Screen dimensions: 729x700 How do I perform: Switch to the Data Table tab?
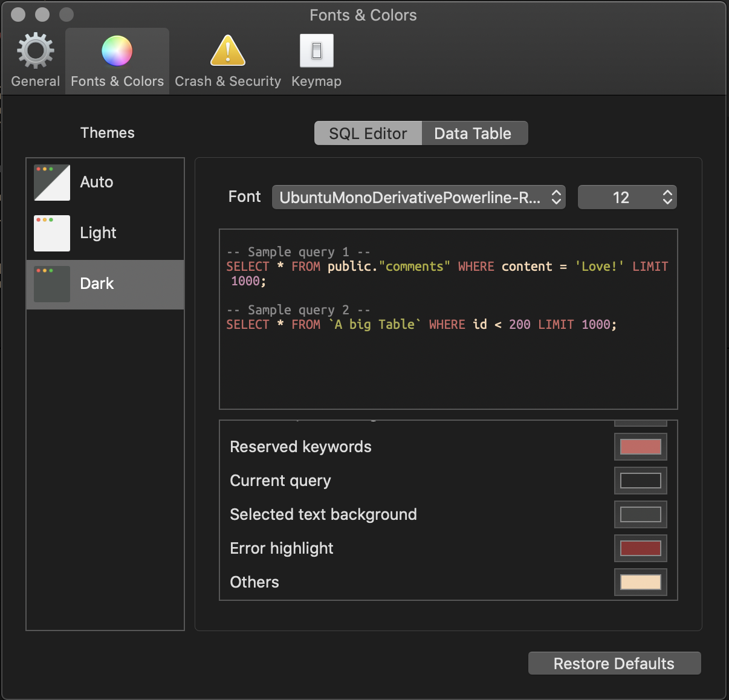[474, 133]
